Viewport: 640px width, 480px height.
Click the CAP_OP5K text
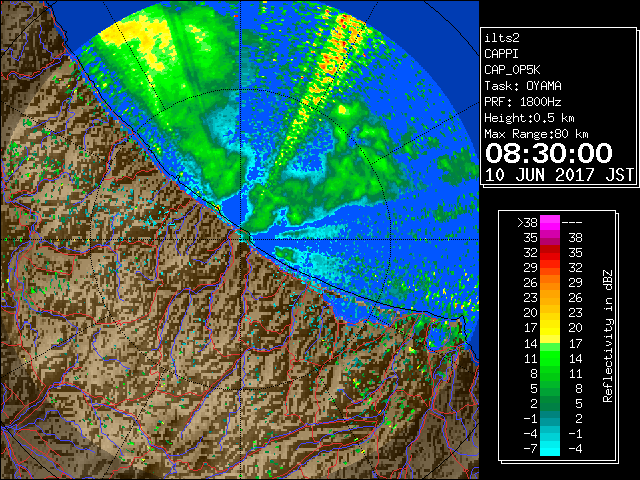pos(512,70)
